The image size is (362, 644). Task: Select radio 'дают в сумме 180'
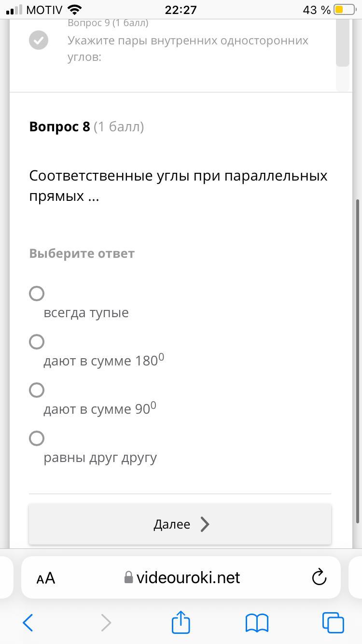point(37,342)
